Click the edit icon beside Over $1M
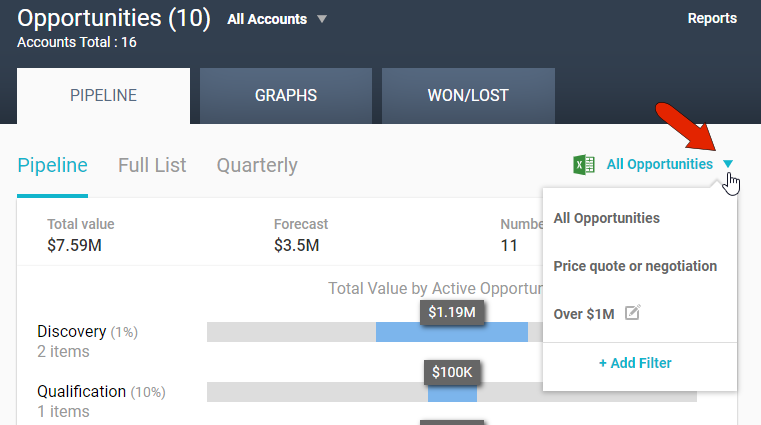Screen dimensions: 761x425 (x=632, y=314)
